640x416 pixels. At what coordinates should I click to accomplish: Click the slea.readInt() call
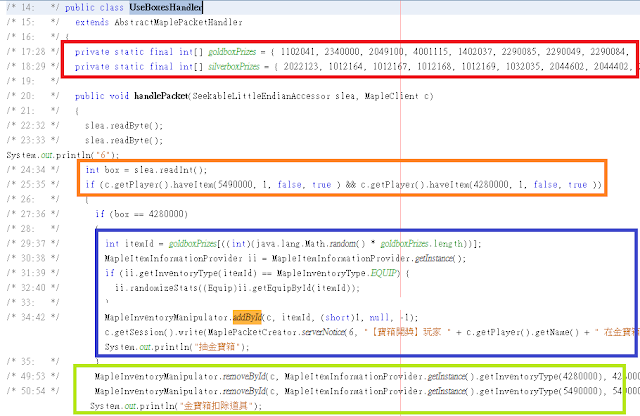[x=171, y=170]
